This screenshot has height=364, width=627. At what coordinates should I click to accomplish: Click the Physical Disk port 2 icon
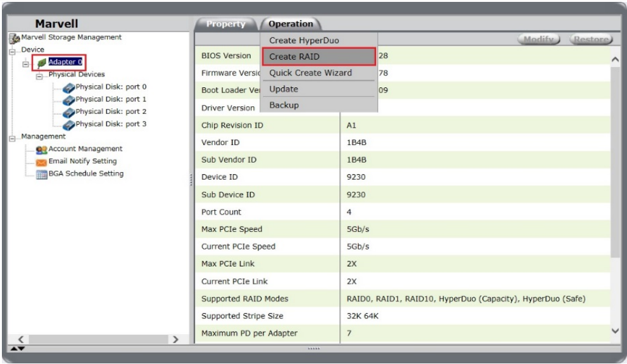tap(68, 112)
